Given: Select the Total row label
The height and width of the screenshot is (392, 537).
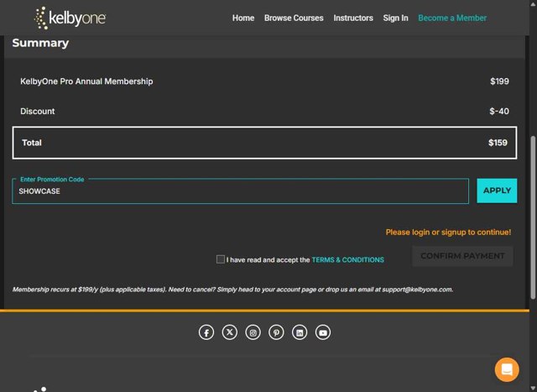Looking at the screenshot, I should click(32, 143).
